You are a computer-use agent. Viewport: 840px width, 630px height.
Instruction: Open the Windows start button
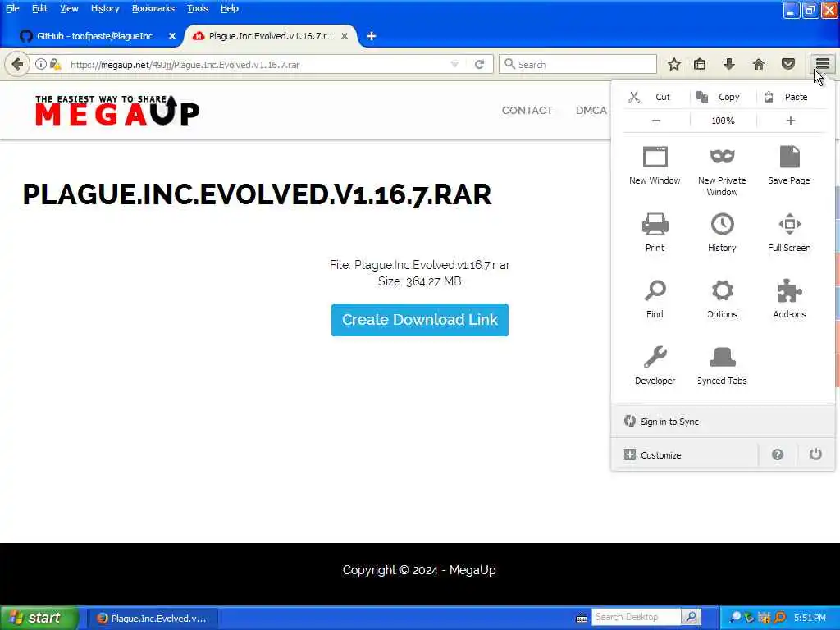point(39,619)
